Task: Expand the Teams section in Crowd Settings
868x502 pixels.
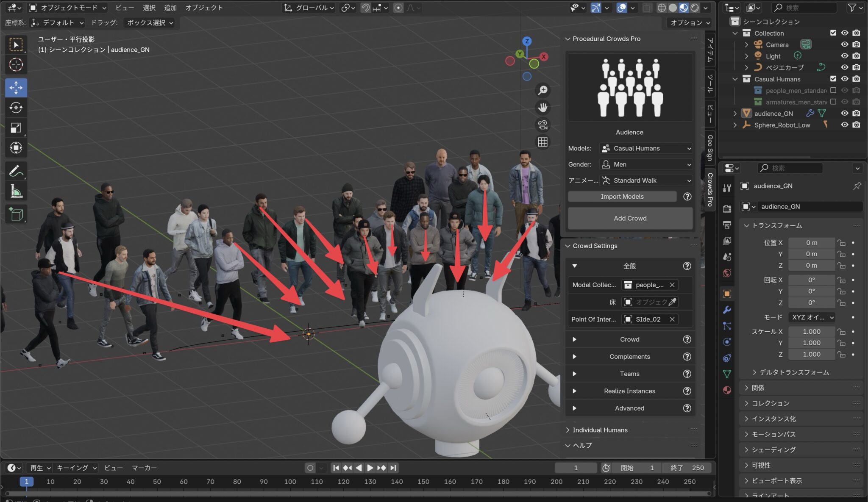Action: [629, 374]
